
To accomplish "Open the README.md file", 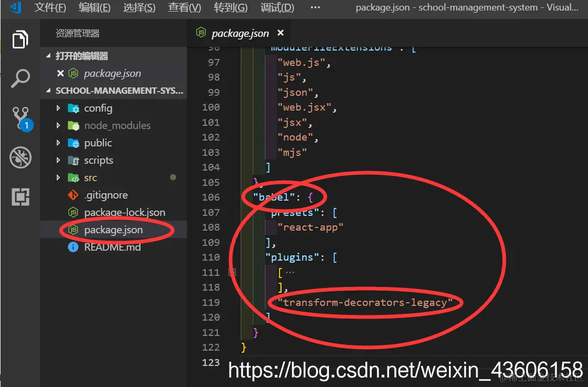I will click(113, 247).
